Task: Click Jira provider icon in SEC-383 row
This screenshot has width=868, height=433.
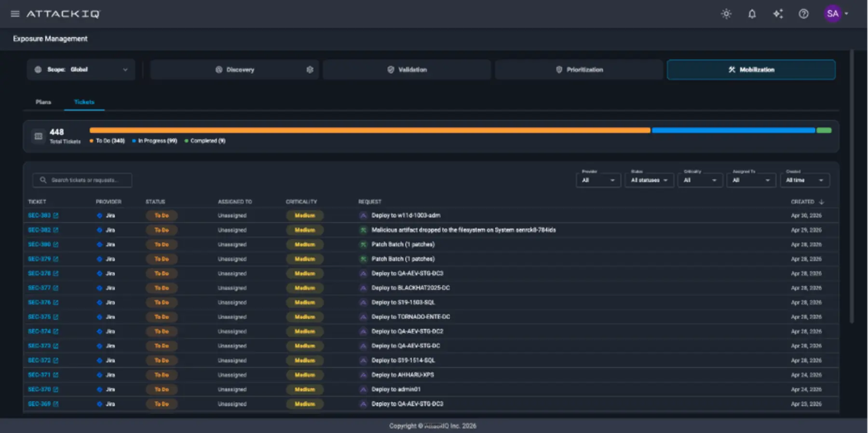Action: click(100, 216)
